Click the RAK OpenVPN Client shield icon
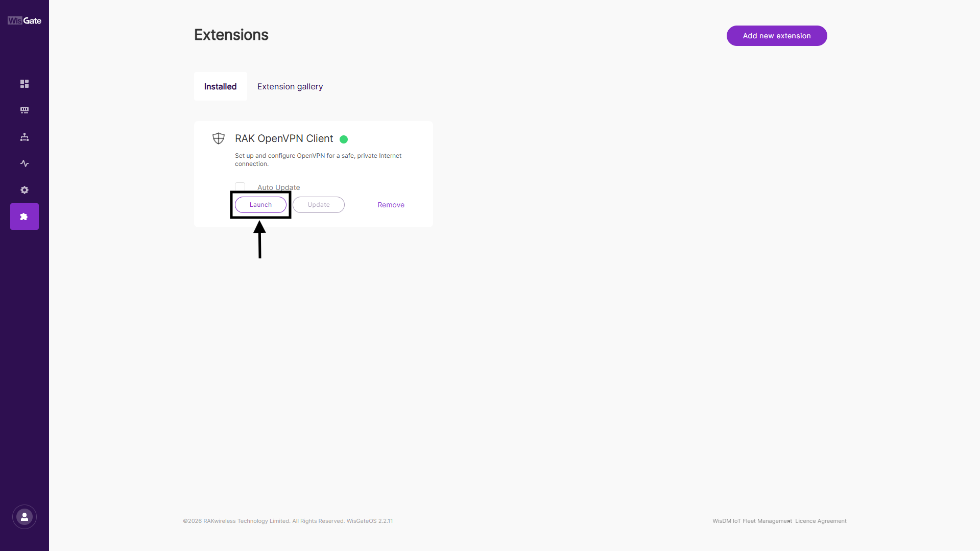The height and width of the screenshot is (551, 980). point(219,138)
